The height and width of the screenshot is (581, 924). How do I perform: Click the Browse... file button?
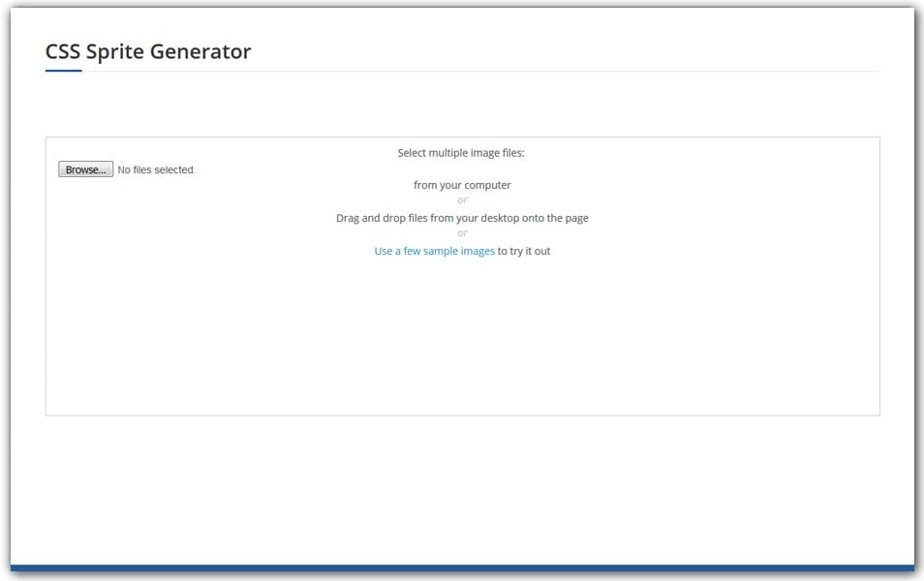(85, 169)
